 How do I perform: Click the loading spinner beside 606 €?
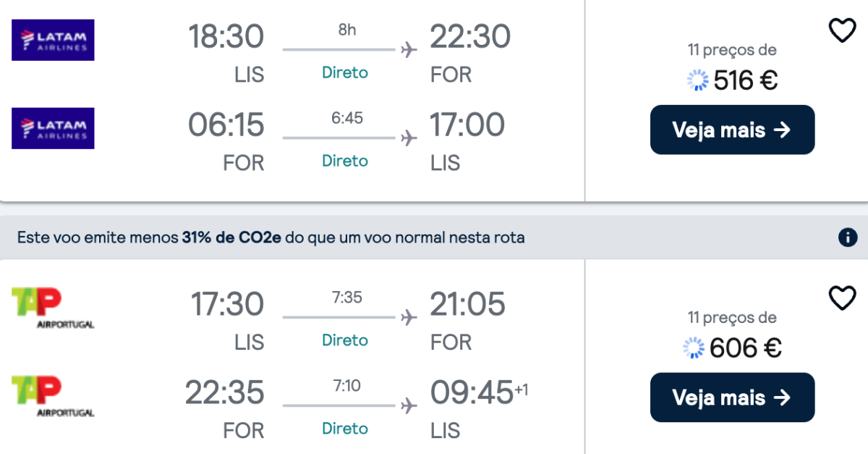click(694, 348)
